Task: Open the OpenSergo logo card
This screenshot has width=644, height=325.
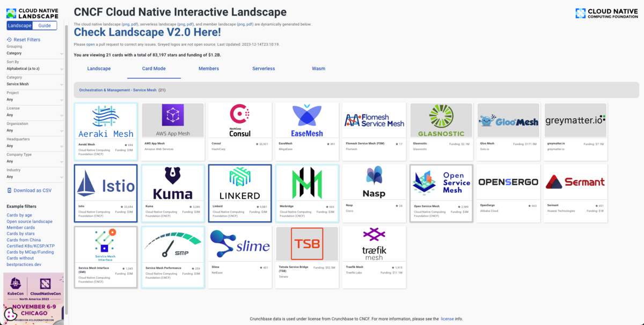Action: click(508, 193)
